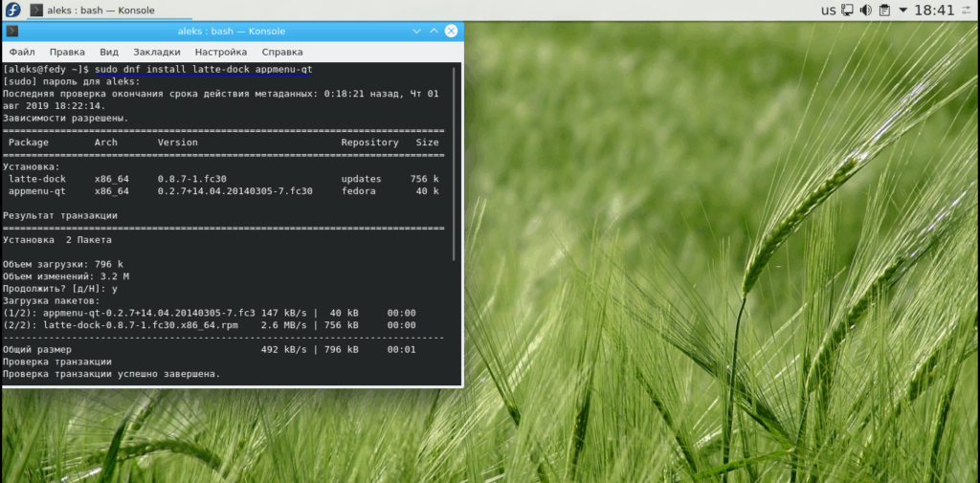Maximize the Konsole window
This screenshot has height=483, width=980.
point(434,32)
